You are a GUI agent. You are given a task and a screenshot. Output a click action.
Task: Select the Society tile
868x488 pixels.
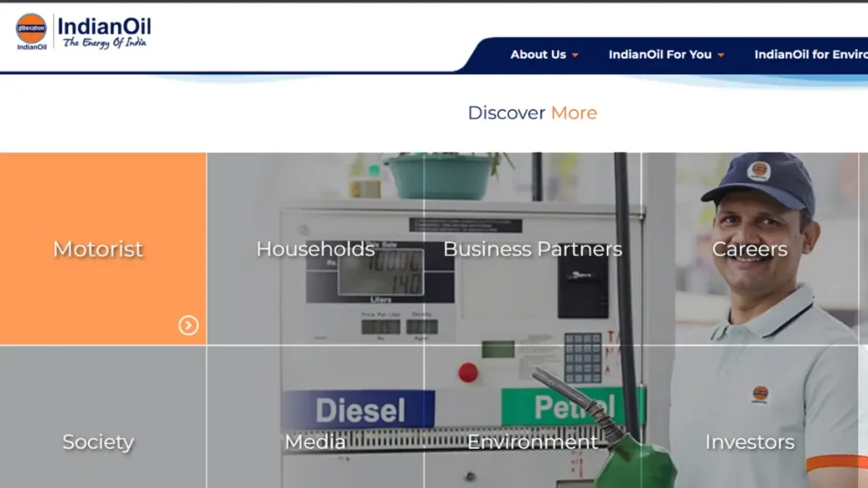pyautogui.click(x=98, y=441)
